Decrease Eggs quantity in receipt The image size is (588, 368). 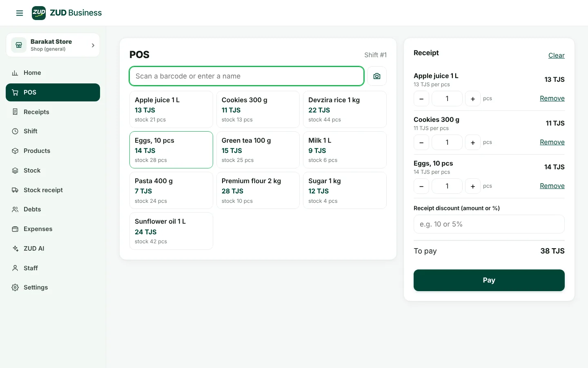421,186
